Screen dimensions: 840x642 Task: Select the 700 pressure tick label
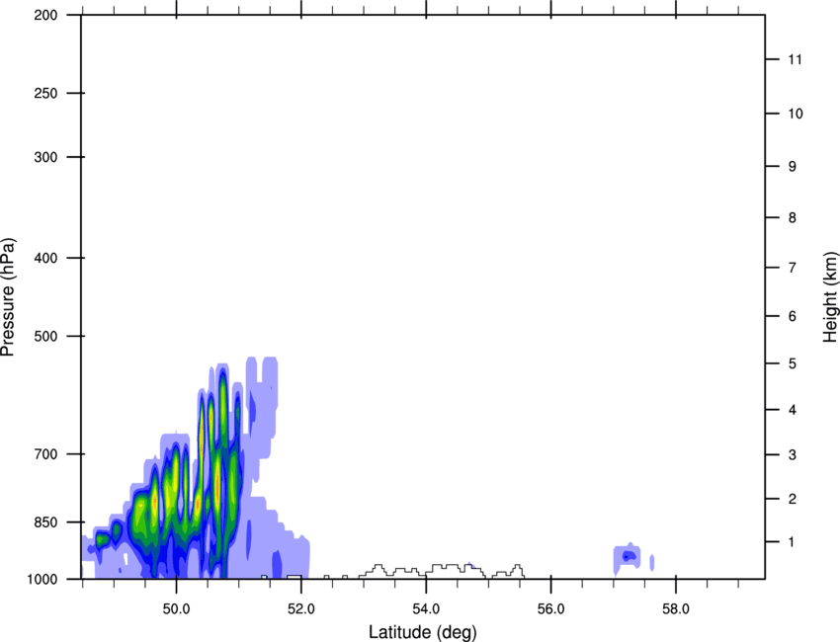[45, 454]
